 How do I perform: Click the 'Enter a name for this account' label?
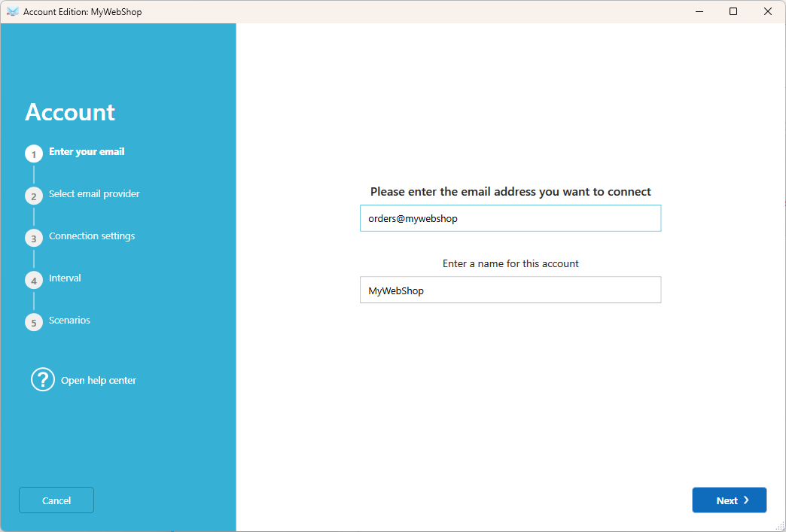coord(510,263)
